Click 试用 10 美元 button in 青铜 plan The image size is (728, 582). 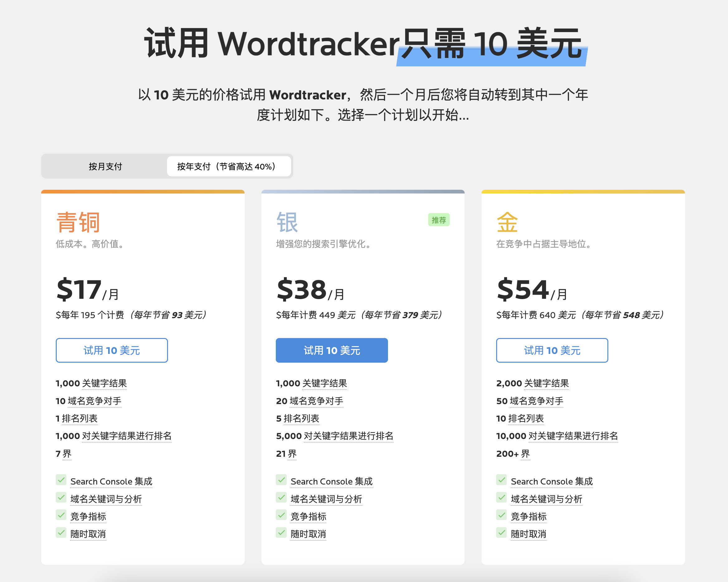pyautogui.click(x=112, y=350)
